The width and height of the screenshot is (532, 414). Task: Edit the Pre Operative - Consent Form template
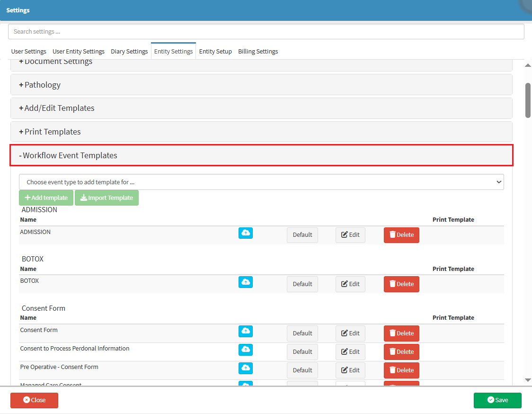point(350,370)
